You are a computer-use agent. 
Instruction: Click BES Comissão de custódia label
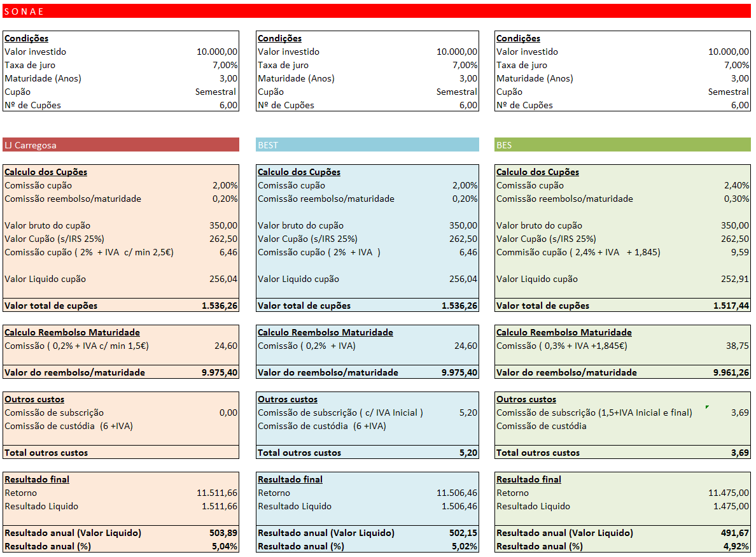click(x=542, y=426)
